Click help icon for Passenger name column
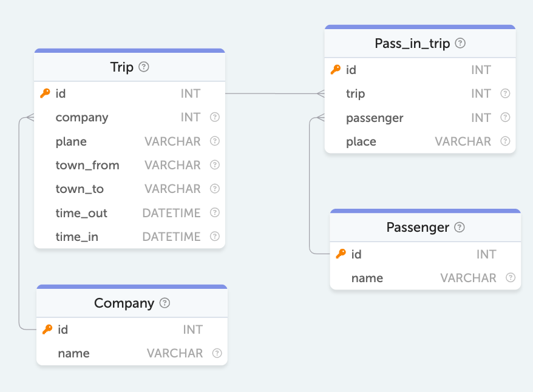533x392 pixels. tap(511, 278)
